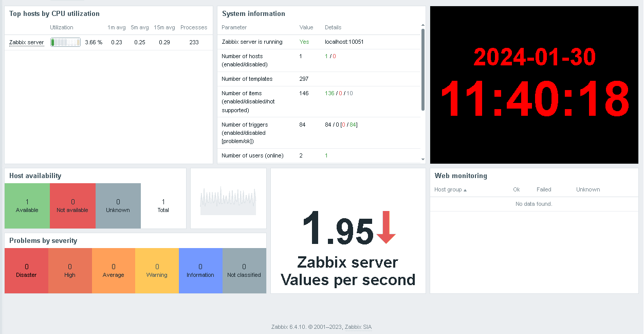Viewport: 644px width, 334px height.
Task: Click the Failed column header in Web monitoring
Action: (544, 189)
